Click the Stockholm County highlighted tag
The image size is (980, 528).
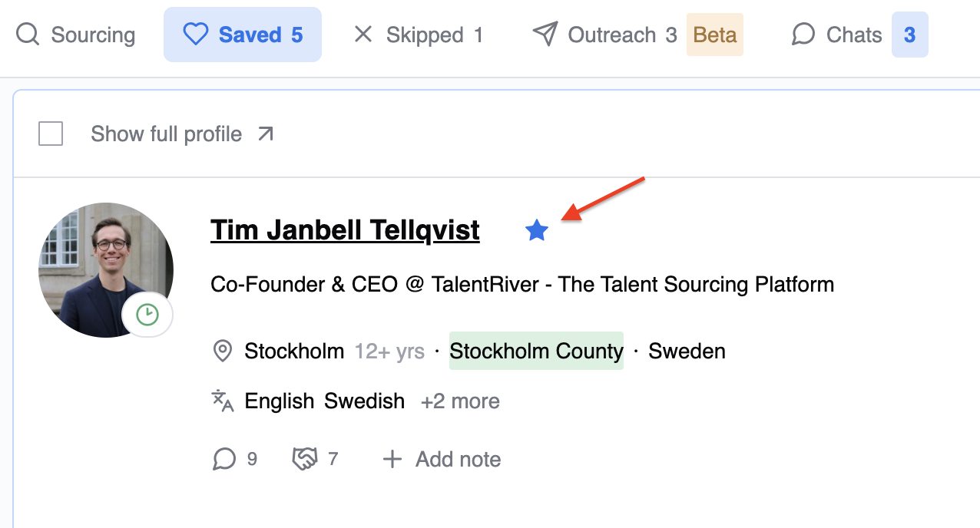536,351
